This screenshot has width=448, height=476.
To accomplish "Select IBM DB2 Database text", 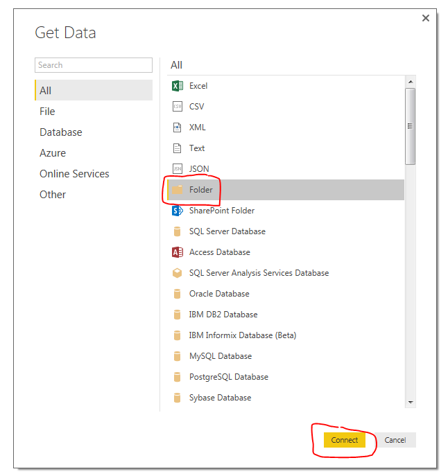I will pos(223,315).
